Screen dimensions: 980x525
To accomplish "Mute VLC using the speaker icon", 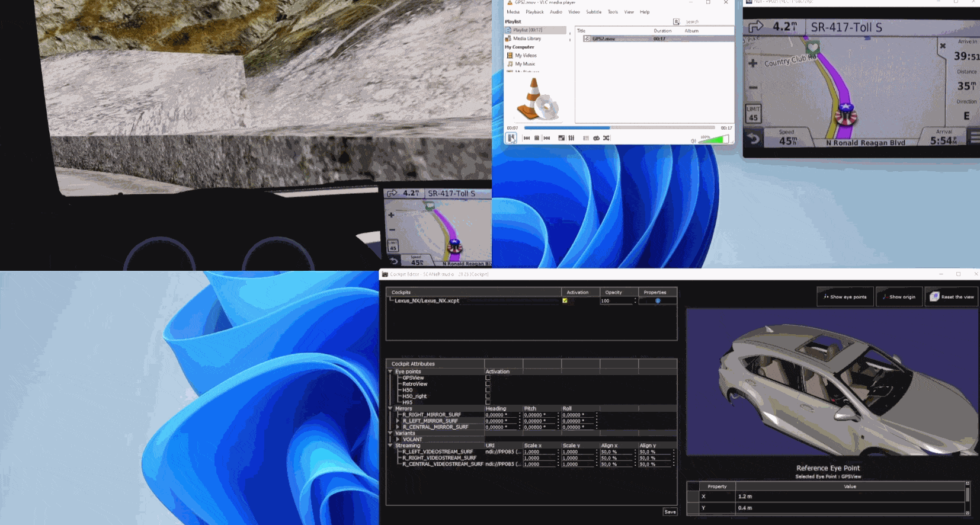I will (693, 141).
